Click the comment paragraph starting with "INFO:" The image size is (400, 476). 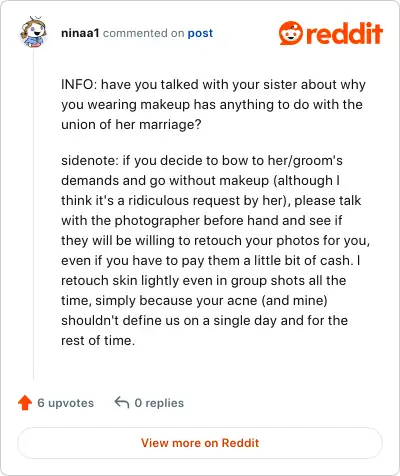click(213, 104)
